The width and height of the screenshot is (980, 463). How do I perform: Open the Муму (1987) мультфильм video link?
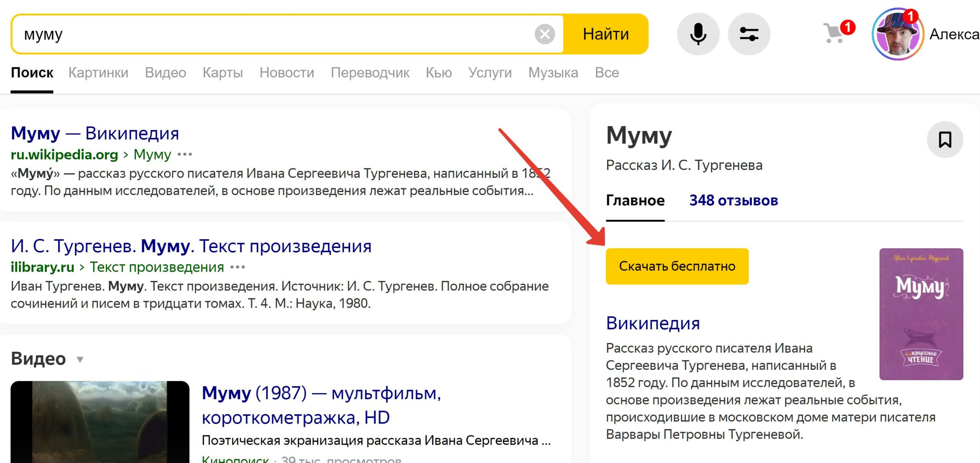coord(322,405)
